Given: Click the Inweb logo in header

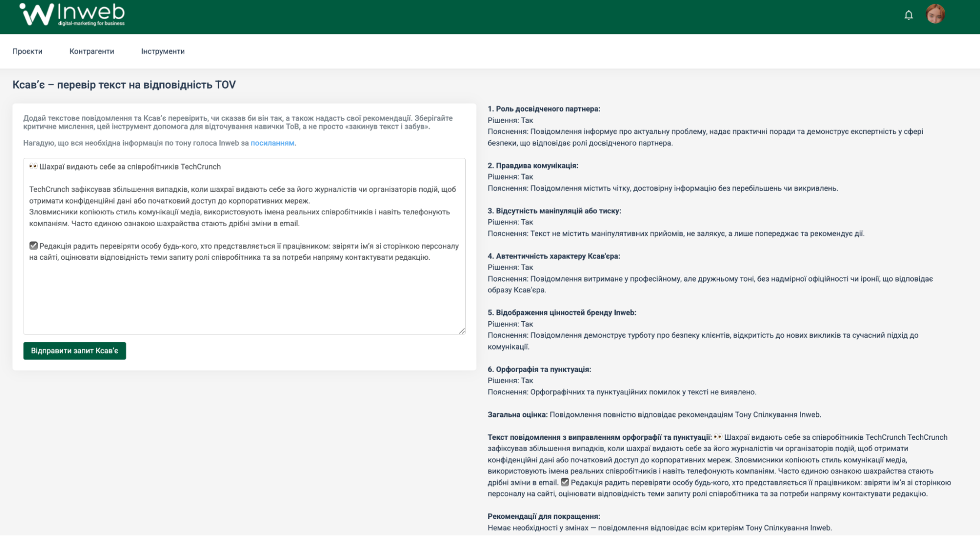Looking at the screenshot, I should pos(72,15).
